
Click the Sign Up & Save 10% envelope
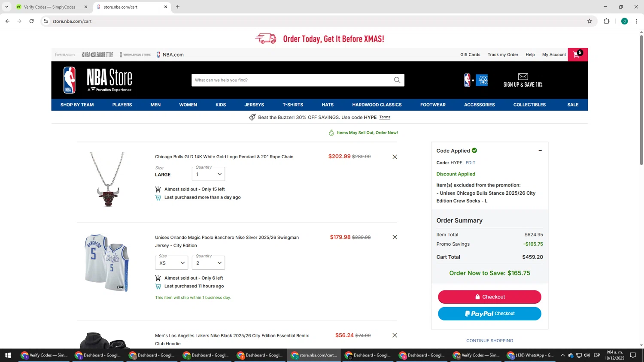[523, 80]
